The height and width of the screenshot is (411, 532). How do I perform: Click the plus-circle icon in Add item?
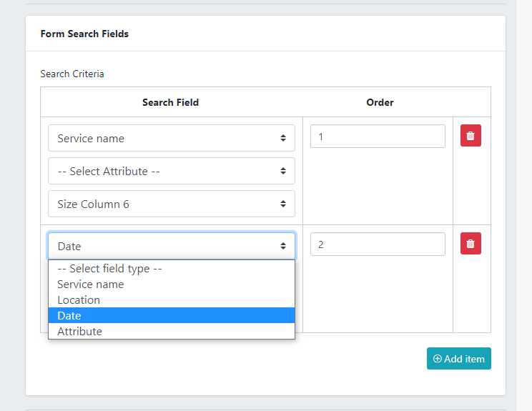(437, 359)
